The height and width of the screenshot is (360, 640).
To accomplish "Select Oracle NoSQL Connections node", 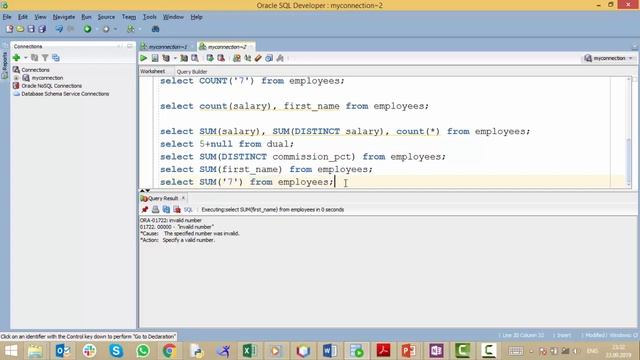I will tap(51, 86).
